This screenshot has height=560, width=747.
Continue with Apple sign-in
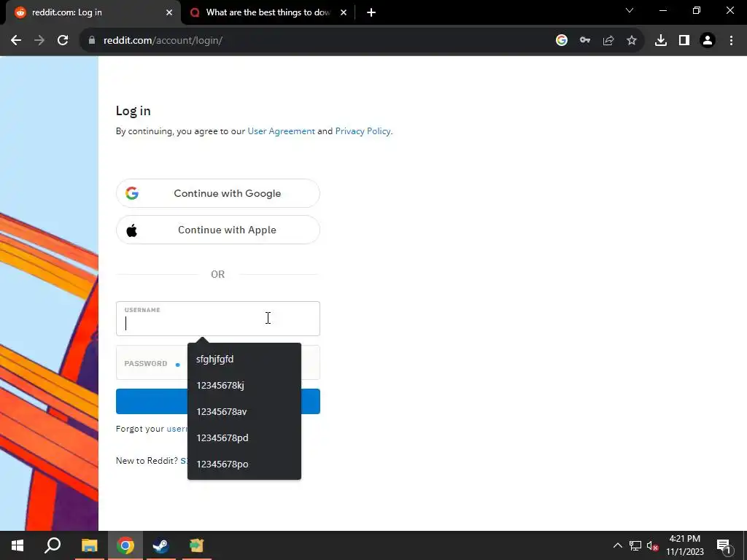(x=217, y=230)
